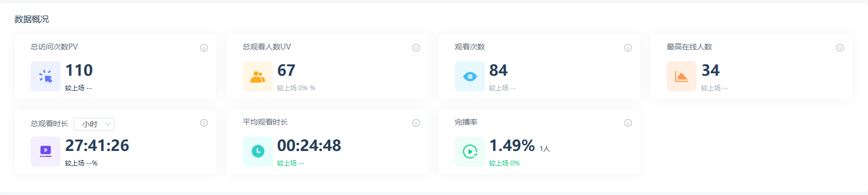Click the info icon on 观看次数 card
This screenshot has height=195, width=868.
coord(628,48)
